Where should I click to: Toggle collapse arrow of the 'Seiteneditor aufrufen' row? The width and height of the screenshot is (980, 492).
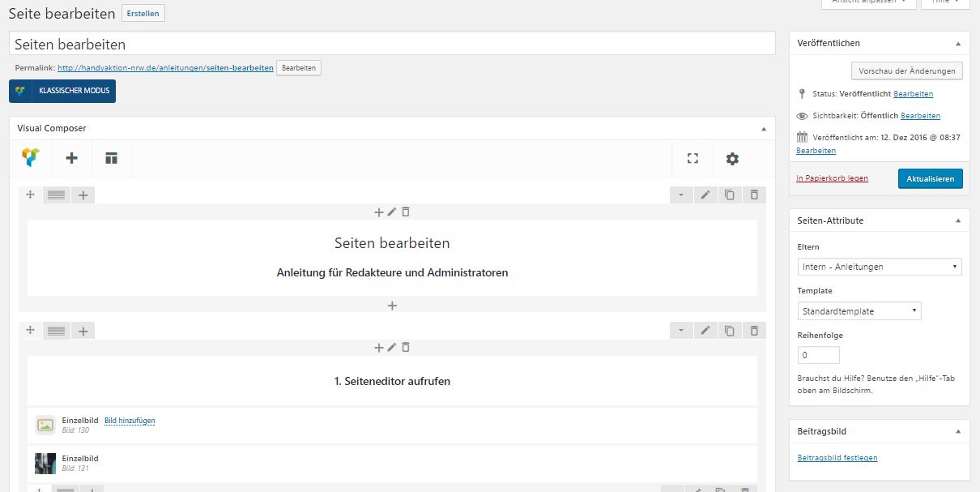681,331
